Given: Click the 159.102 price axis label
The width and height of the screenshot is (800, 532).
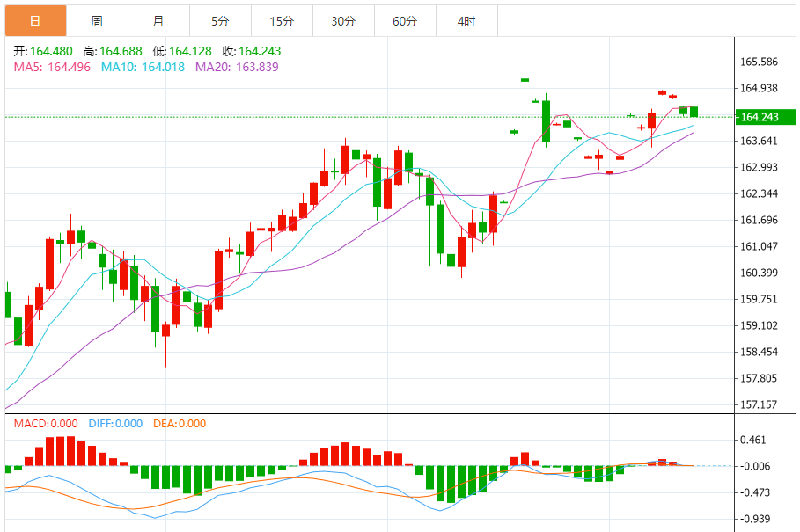Looking at the screenshot, I should pos(760,326).
